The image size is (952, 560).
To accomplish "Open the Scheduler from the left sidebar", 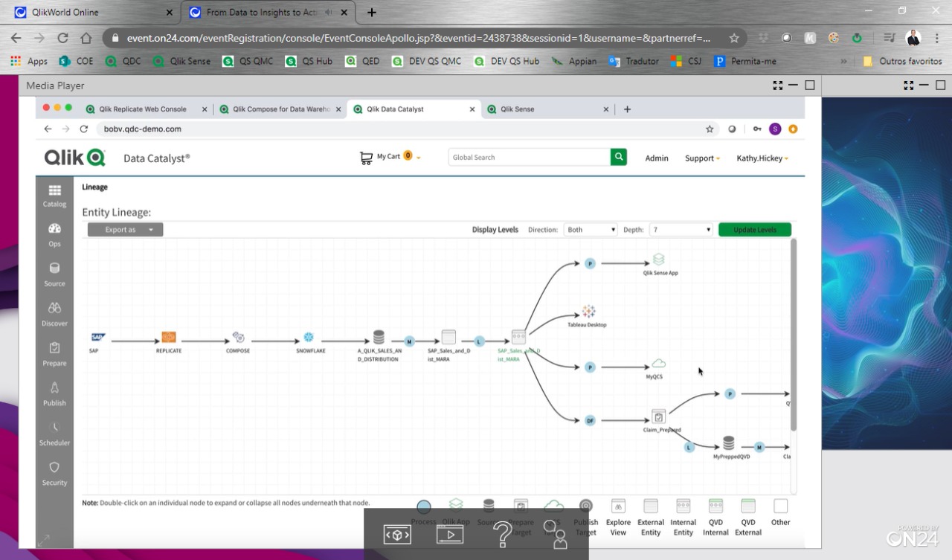I will pyautogui.click(x=54, y=433).
